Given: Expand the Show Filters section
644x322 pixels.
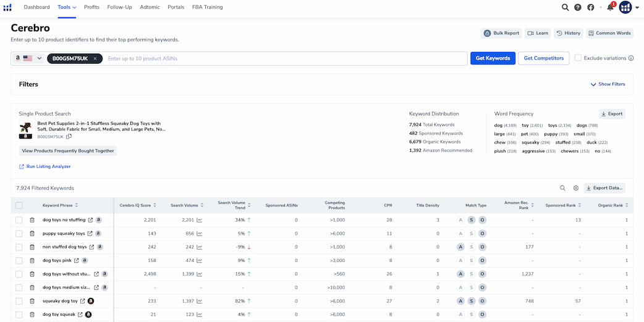Looking at the screenshot, I should (x=608, y=84).
